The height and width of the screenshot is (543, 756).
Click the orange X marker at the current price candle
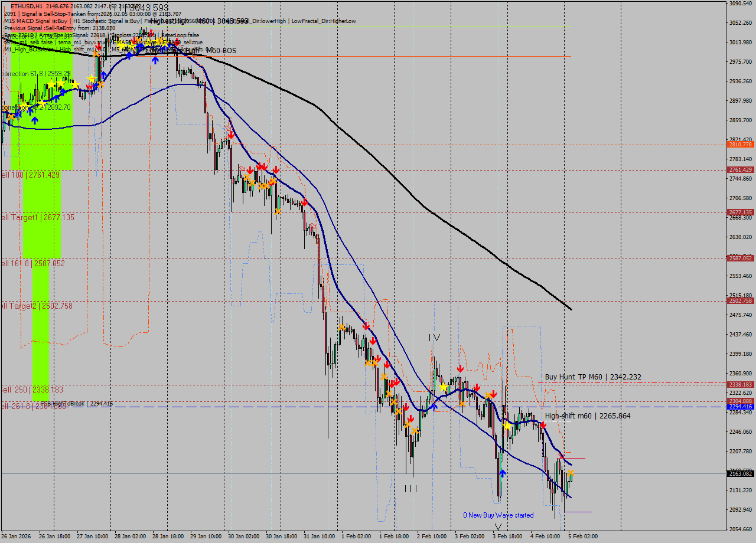[571, 473]
